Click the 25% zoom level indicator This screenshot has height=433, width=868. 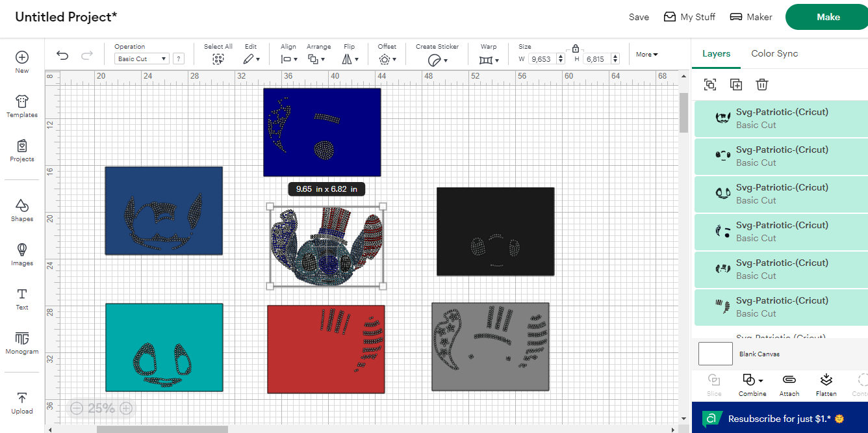click(x=101, y=408)
